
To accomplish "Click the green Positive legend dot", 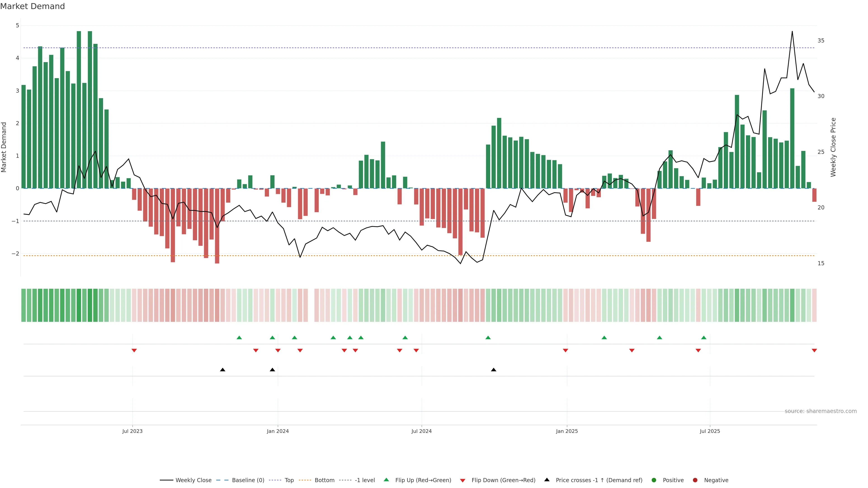I will [x=654, y=480].
